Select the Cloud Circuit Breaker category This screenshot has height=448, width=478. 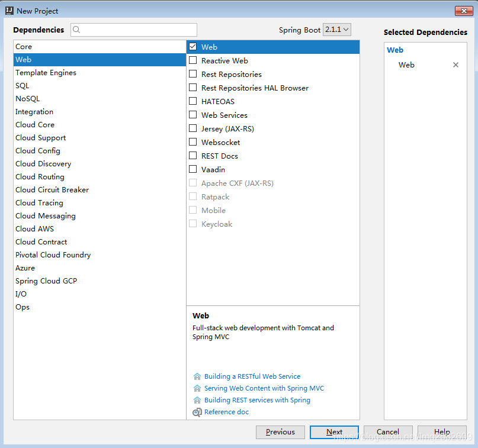click(x=100, y=190)
